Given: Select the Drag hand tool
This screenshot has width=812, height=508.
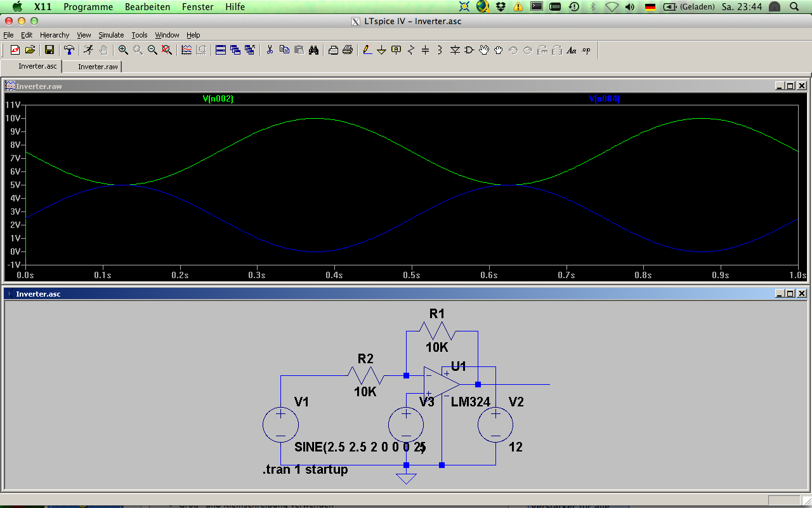Looking at the screenshot, I should (499, 50).
